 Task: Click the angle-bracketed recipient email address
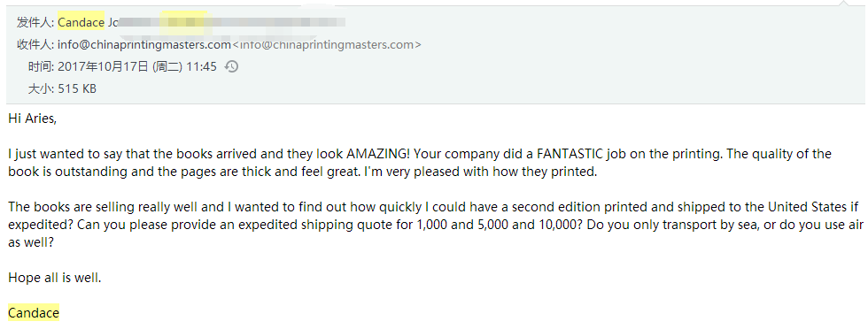click(x=327, y=44)
